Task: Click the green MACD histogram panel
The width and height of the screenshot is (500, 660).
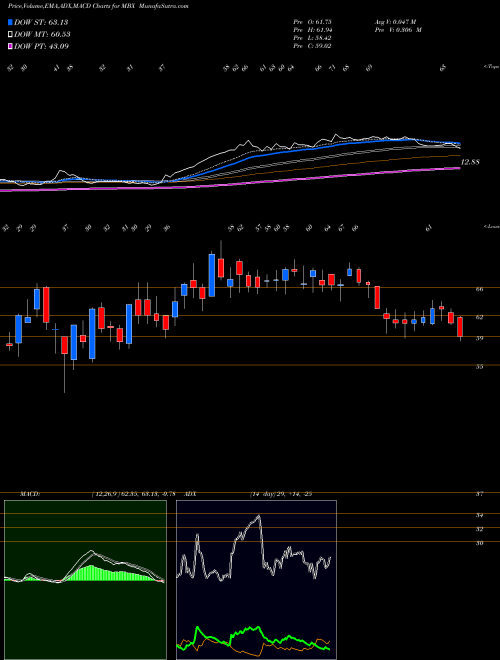Action: click(x=85, y=580)
